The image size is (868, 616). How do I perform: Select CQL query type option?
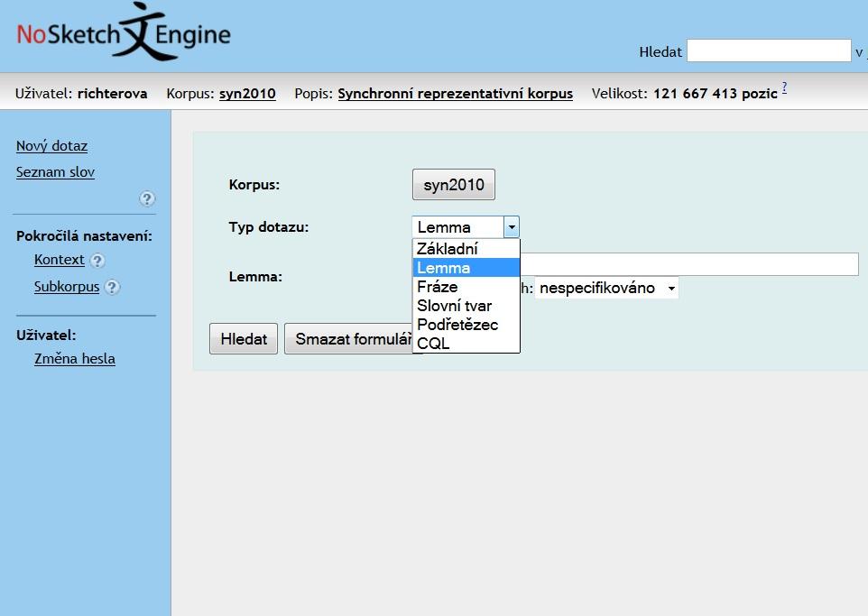coord(466,343)
